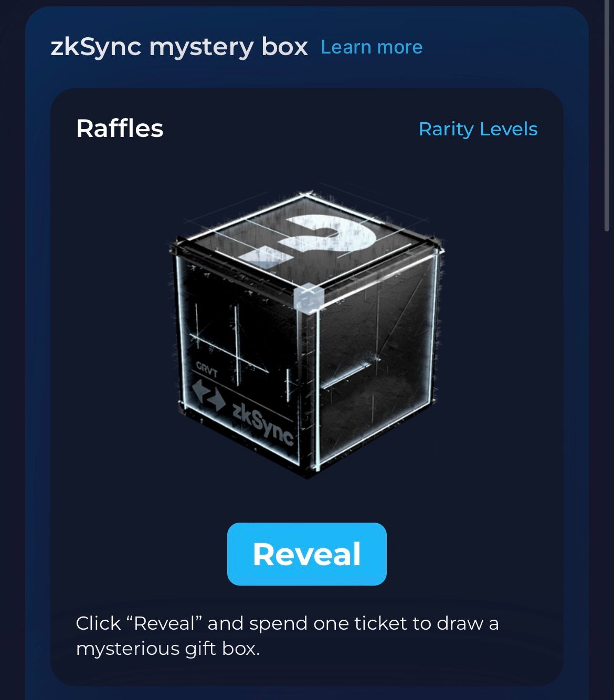Click the small glowing corner cube
The image size is (614, 700).
pos(310,297)
